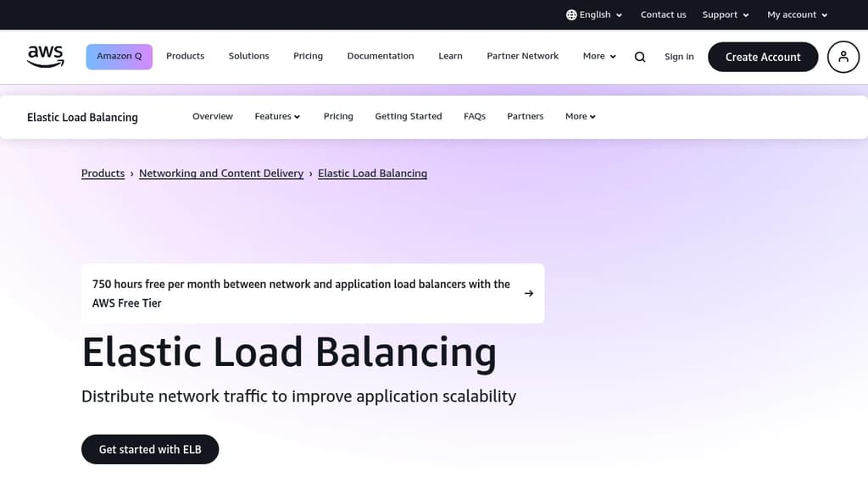Open the ELB Pricing subnav tab
The height and width of the screenshot is (488, 868).
pos(338,116)
